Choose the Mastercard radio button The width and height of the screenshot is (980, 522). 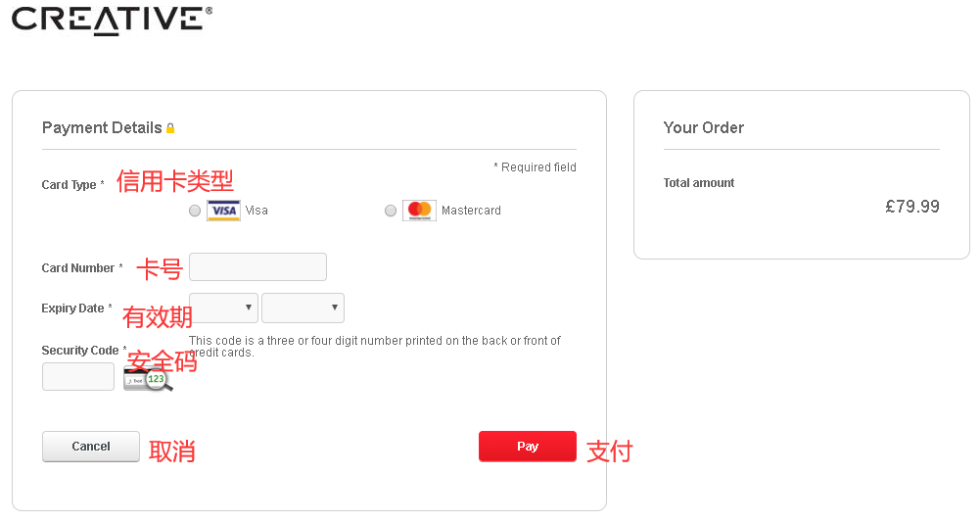391,211
